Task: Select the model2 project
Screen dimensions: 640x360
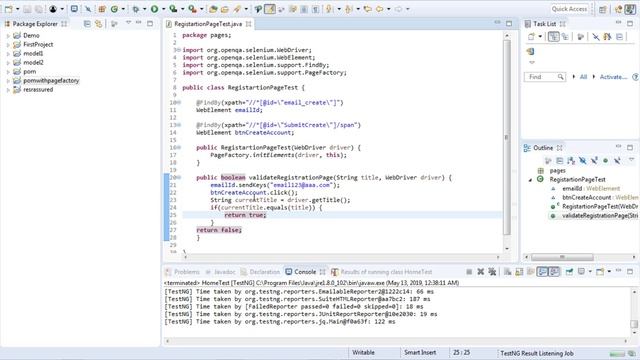Action: click(x=33, y=62)
